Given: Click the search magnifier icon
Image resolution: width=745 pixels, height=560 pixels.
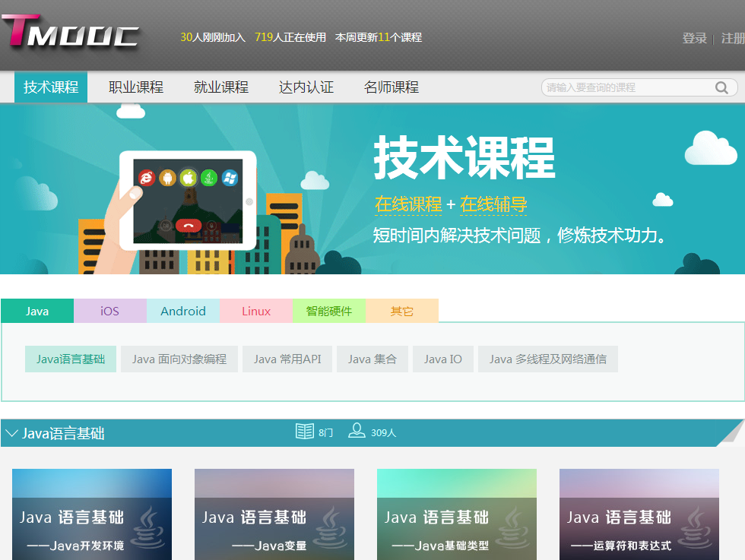Looking at the screenshot, I should click(721, 88).
